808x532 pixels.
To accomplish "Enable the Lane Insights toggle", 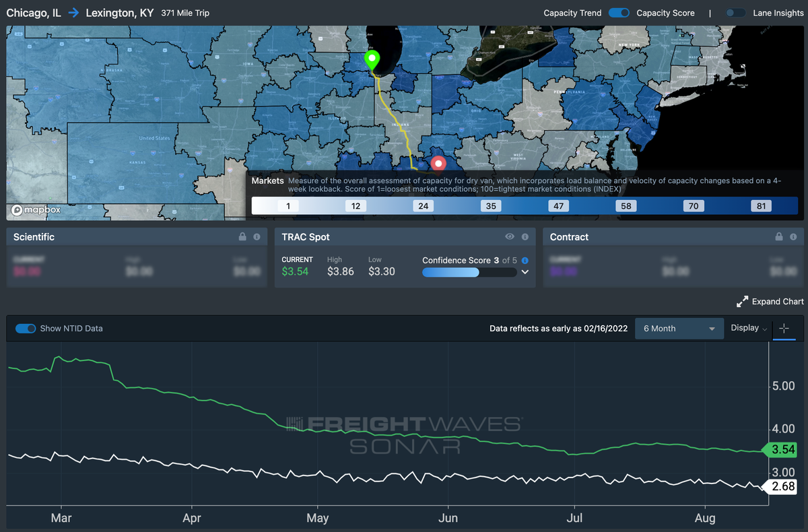I will click(x=735, y=13).
